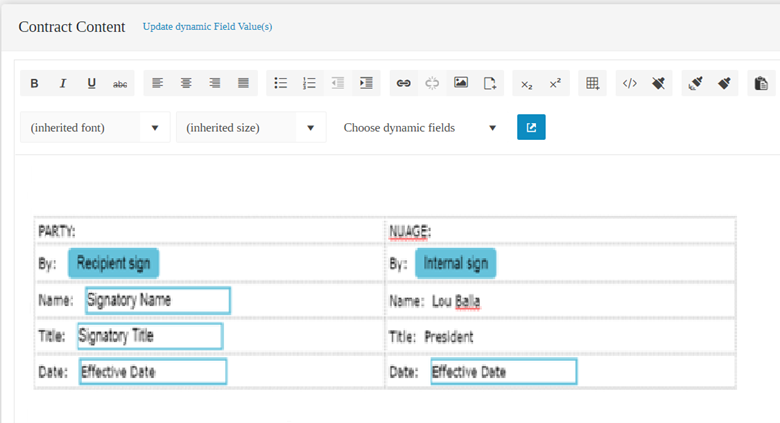Click the insert hyperlink icon
This screenshot has width=780, height=423.
coord(404,84)
